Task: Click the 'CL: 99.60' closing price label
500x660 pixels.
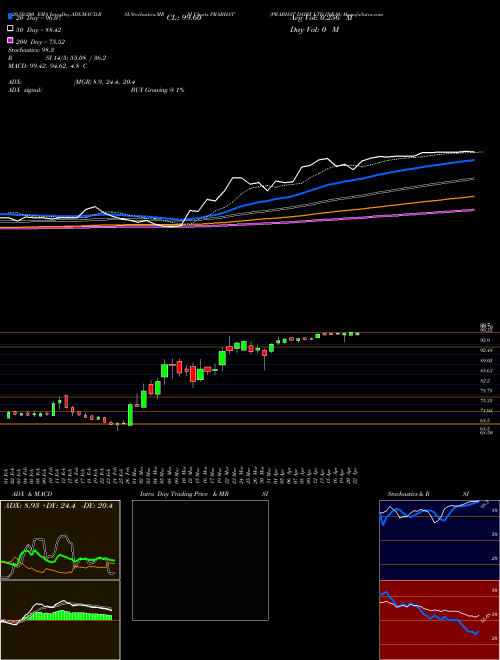Action: [184, 18]
